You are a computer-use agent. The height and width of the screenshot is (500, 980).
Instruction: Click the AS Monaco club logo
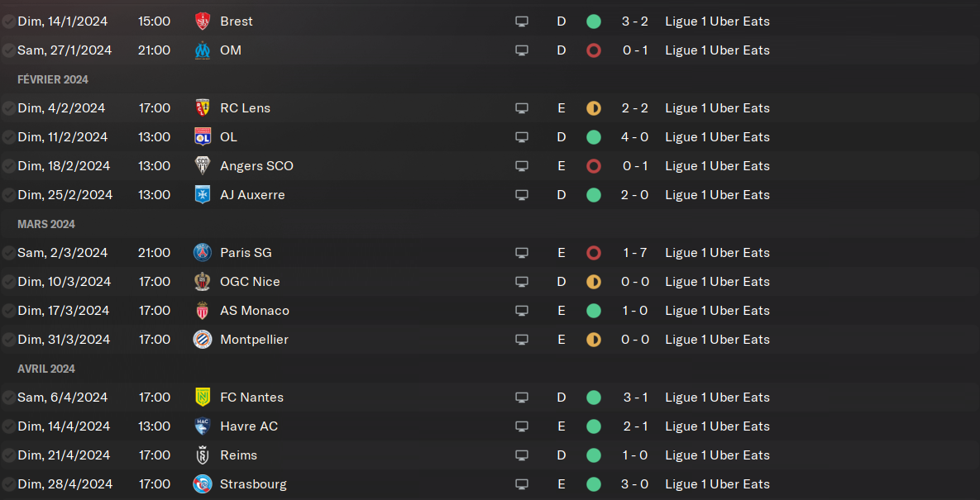202,311
